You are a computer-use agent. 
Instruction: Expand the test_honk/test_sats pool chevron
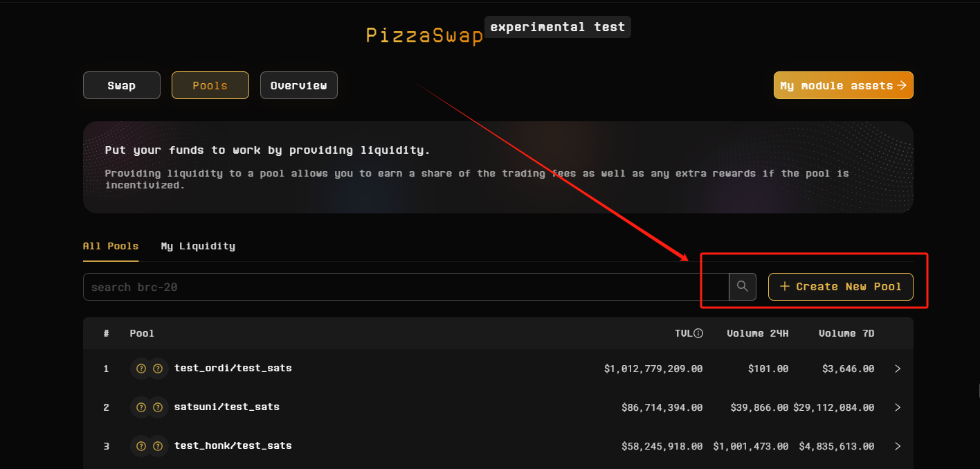coord(898,446)
